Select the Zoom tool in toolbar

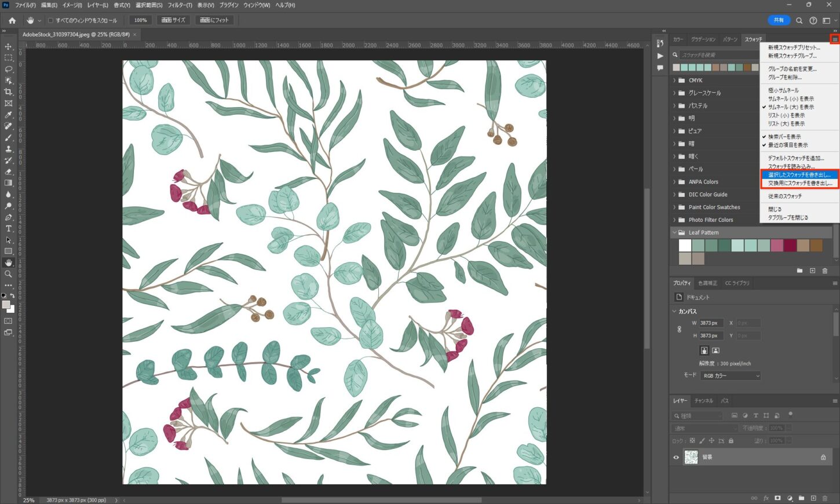pyautogui.click(x=8, y=274)
